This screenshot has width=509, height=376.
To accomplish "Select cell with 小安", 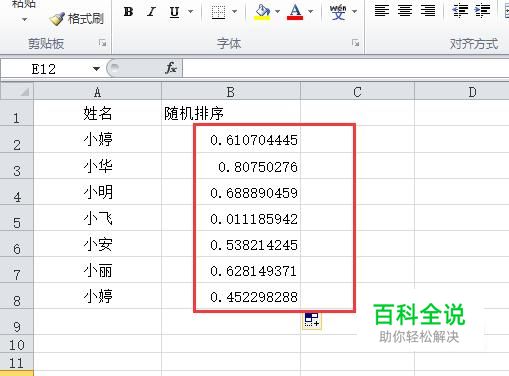I will point(97,244).
